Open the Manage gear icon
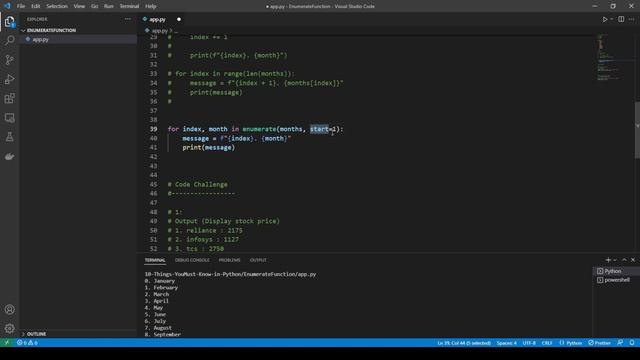This screenshot has width=640, height=360. click(10, 328)
